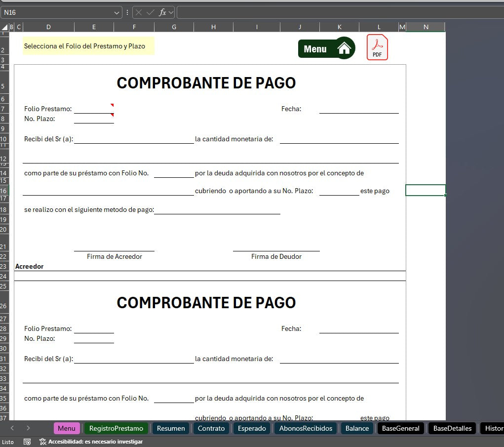Viewport: 504px width, 447px height.
Task: Open the AbonosRecibidos sheet tab
Action: coord(306,428)
